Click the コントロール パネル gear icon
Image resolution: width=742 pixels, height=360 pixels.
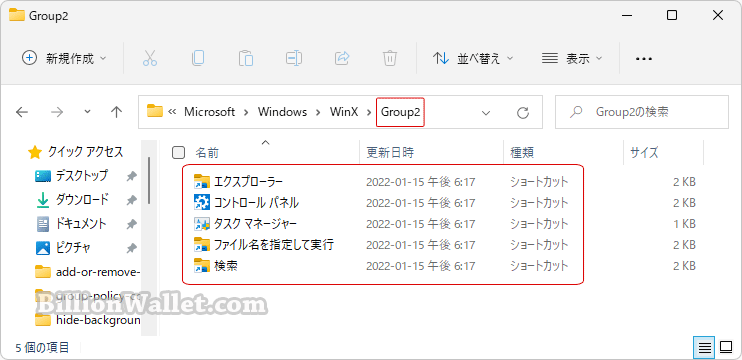pos(202,202)
